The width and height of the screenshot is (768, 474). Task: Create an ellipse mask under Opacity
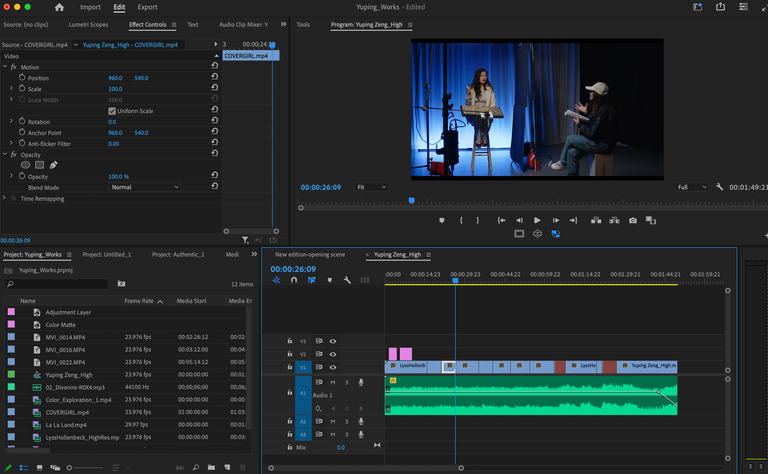click(25, 165)
